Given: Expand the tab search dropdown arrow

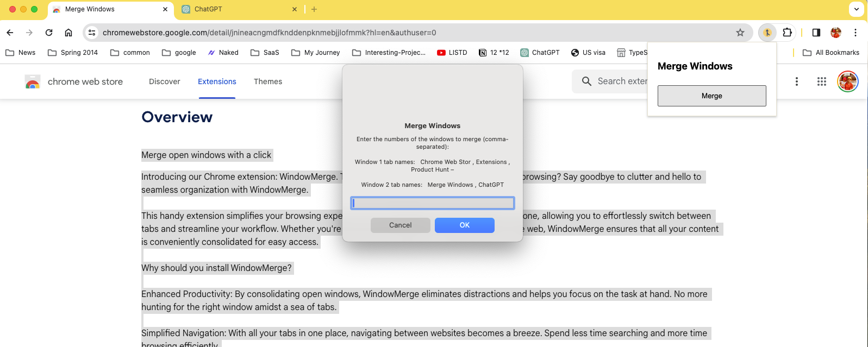Looking at the screenshot, I should click(x=857, y=9).
